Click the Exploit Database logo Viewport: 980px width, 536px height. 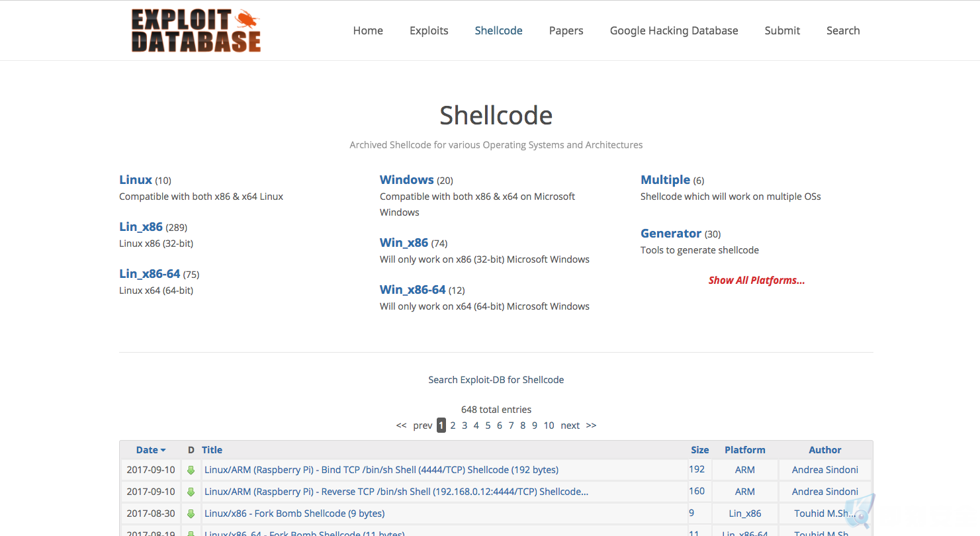[x=196, y=30]
